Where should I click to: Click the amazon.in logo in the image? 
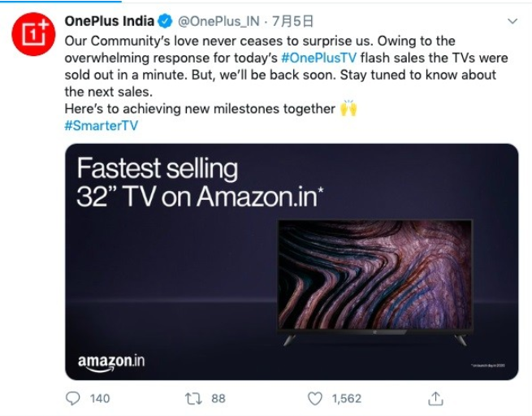111,362
